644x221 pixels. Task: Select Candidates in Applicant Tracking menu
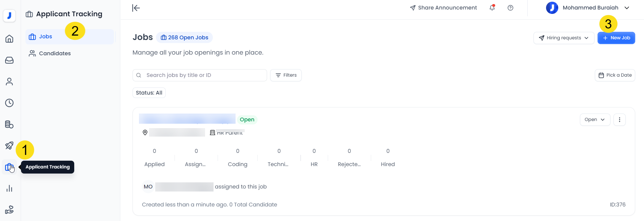pos(55,54)
